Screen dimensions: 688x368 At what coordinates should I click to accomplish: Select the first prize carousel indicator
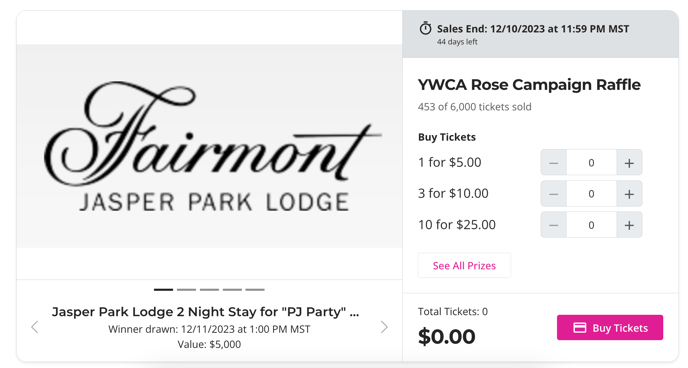tap(163, 289)
